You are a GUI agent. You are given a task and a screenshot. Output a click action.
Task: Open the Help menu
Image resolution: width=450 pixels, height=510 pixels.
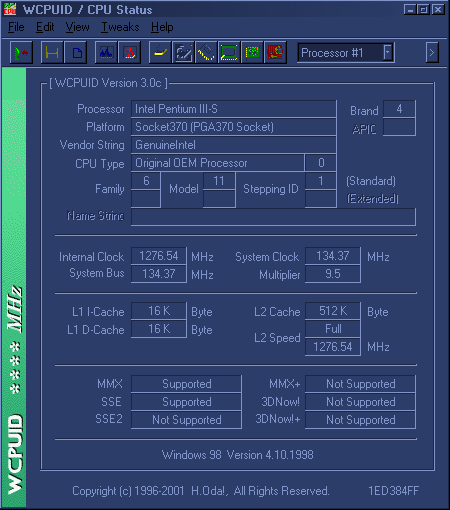tap(162, 27)
